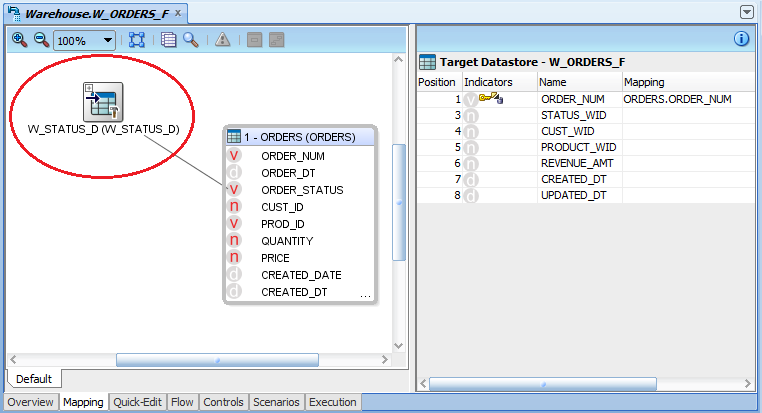Click the zoom in magnifier icon

click(19, 40)
